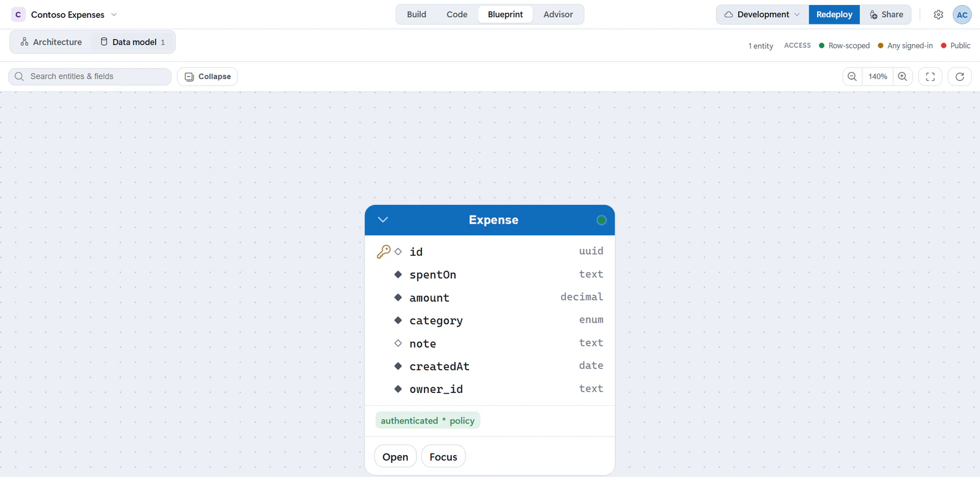
Task: Select the Data model view
Action: [x=133, y=42]
